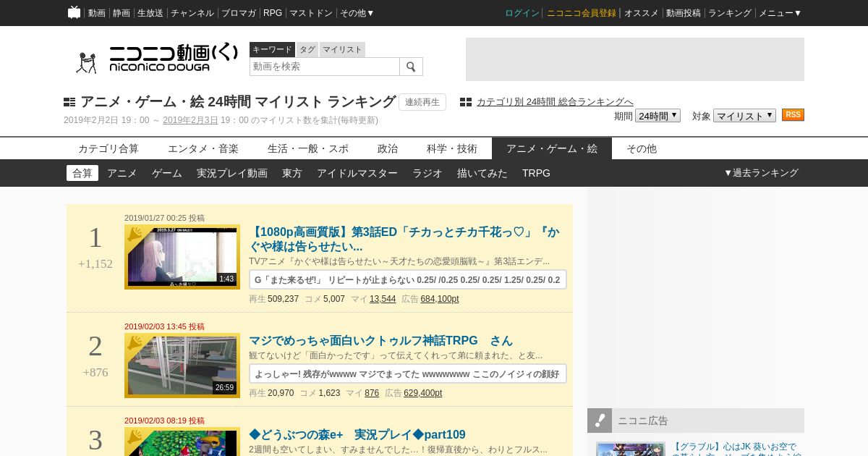Click the Nico advertisement header icon
The width and height of the screenshot is (868, 456).
click(600, 421)
